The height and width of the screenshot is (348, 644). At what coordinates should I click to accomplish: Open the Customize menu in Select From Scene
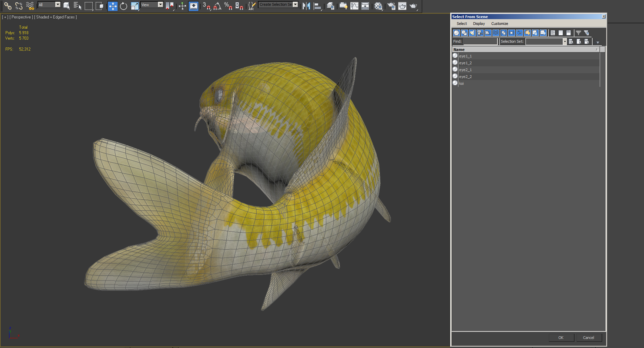pyautogui.click(x=500, y=23)
